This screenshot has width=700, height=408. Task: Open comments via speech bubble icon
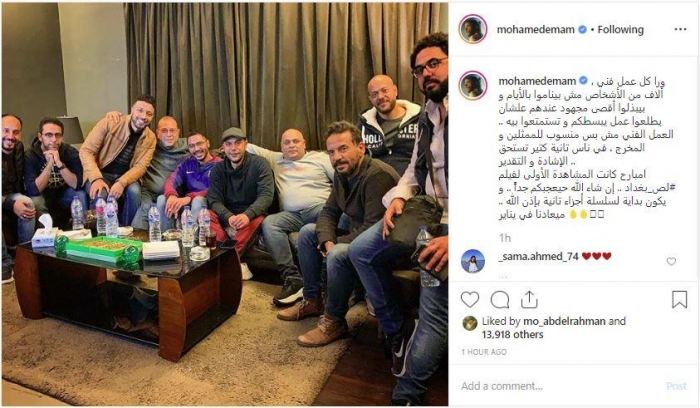(x=500, y=300)
